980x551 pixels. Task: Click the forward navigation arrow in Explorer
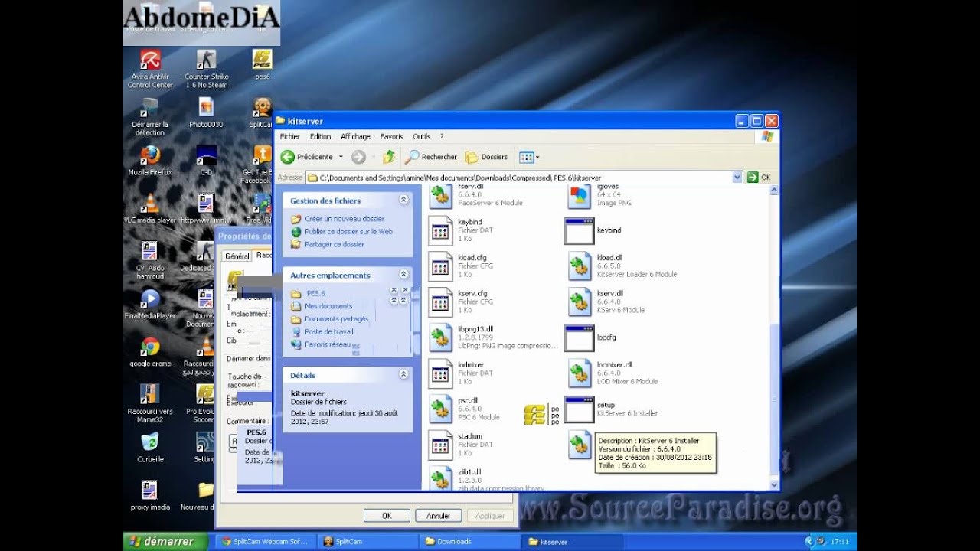click(x=358, y=157)
